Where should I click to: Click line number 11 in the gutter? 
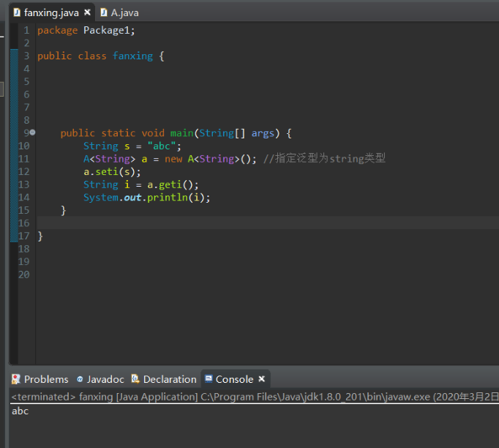tap(24, 159)
